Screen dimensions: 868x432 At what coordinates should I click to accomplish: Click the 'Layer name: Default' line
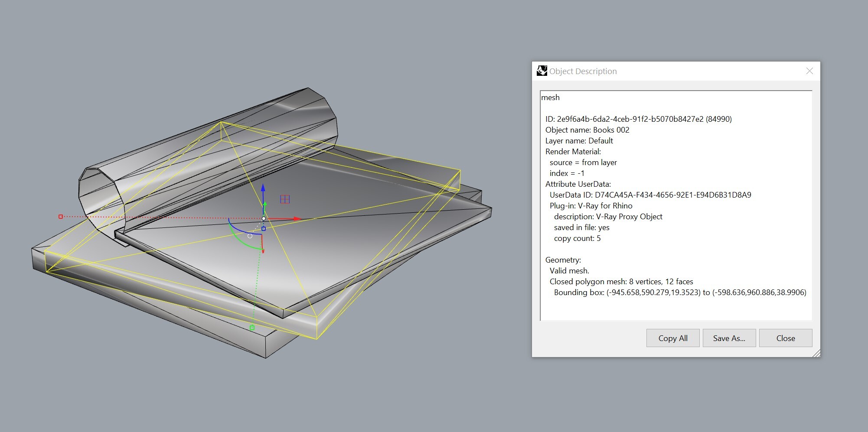click(579, 141)
